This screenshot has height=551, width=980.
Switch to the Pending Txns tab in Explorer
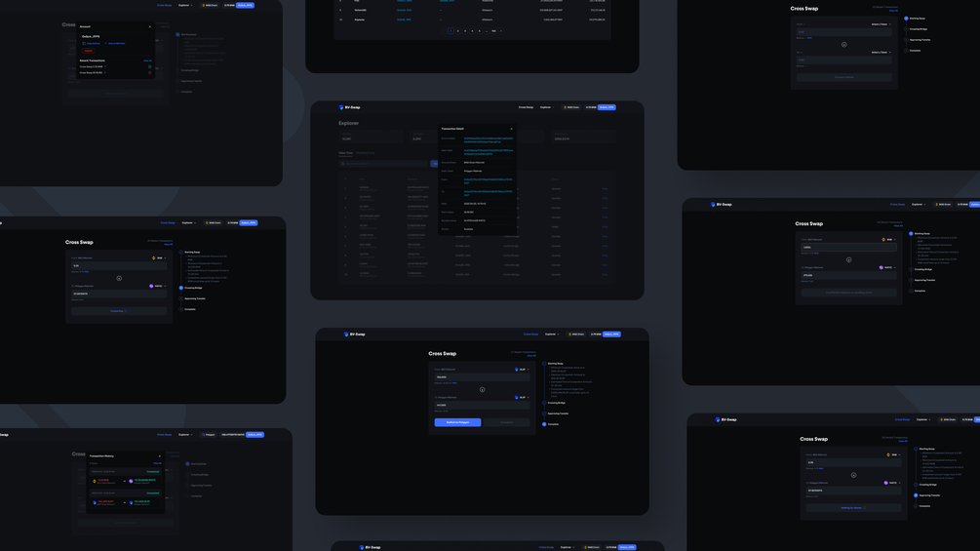[x=366, y=152]
